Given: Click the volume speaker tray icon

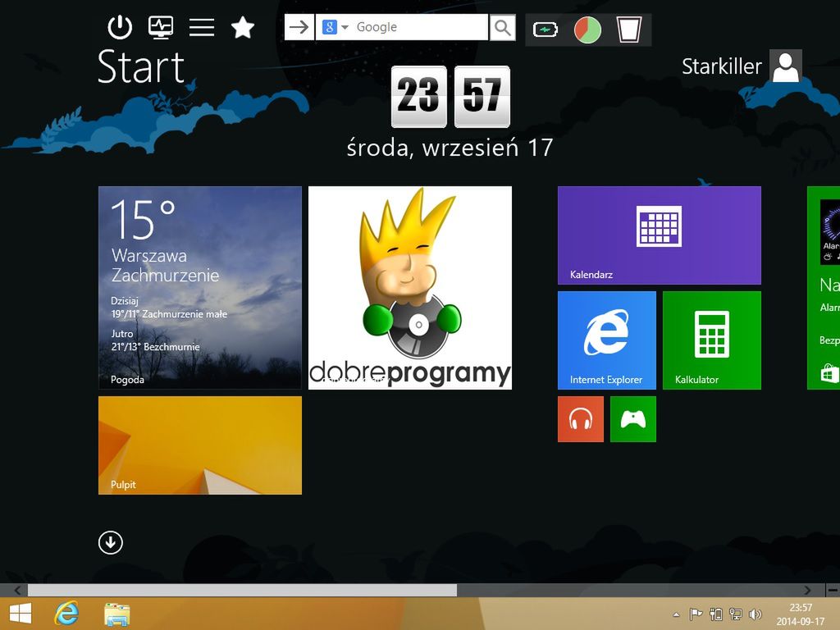Looking at the screenshot, I should [756, 614].
